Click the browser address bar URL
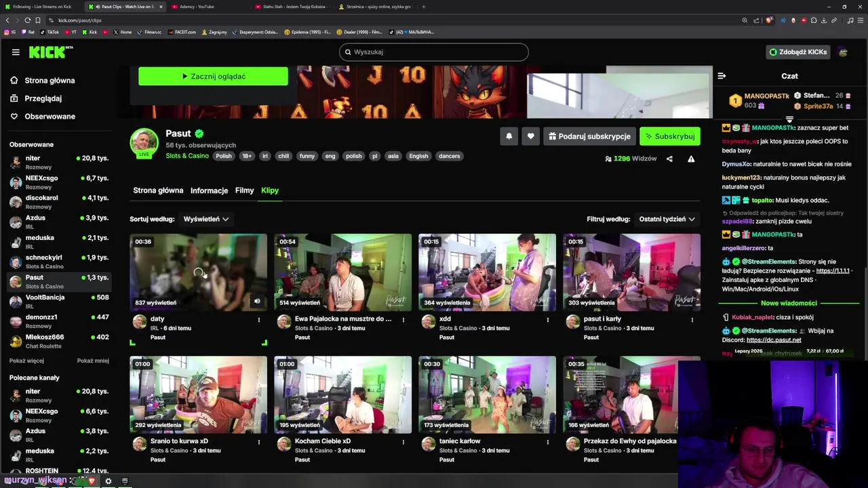 click(80, 20)
